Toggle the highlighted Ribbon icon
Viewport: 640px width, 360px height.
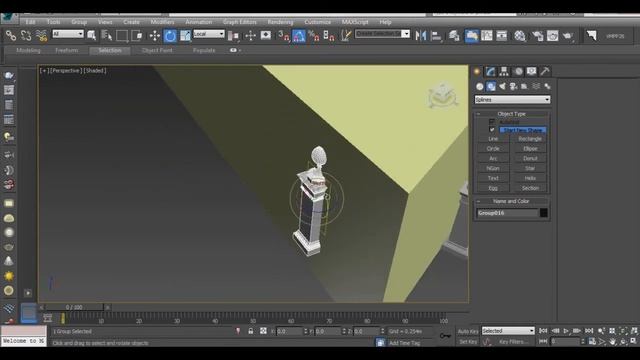(471, 36)
